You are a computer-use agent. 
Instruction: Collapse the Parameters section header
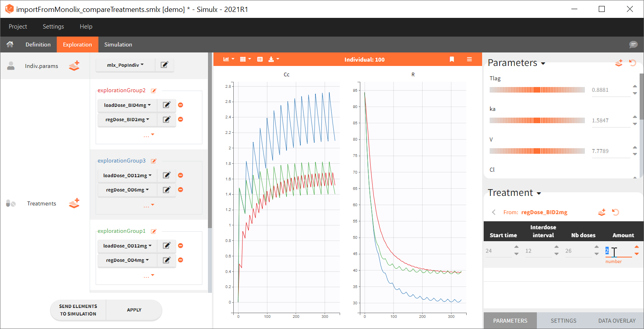click(x=516, y=63)
